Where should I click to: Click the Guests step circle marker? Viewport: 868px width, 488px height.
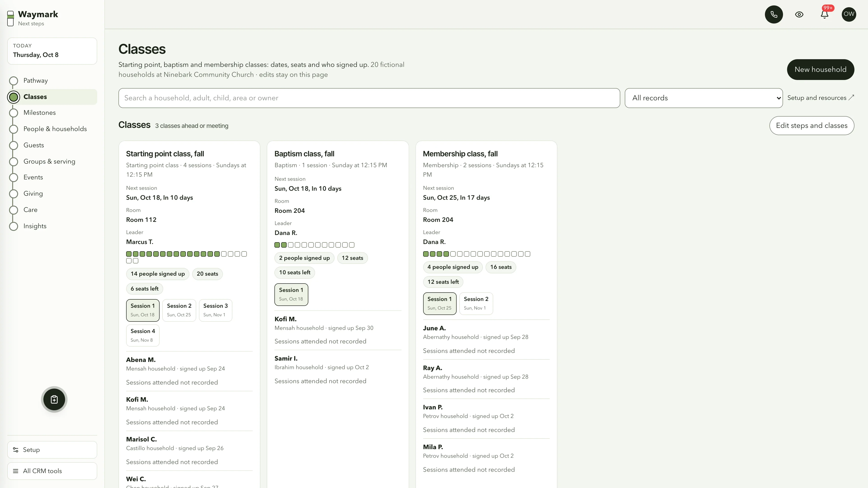[x=14, y=145]
